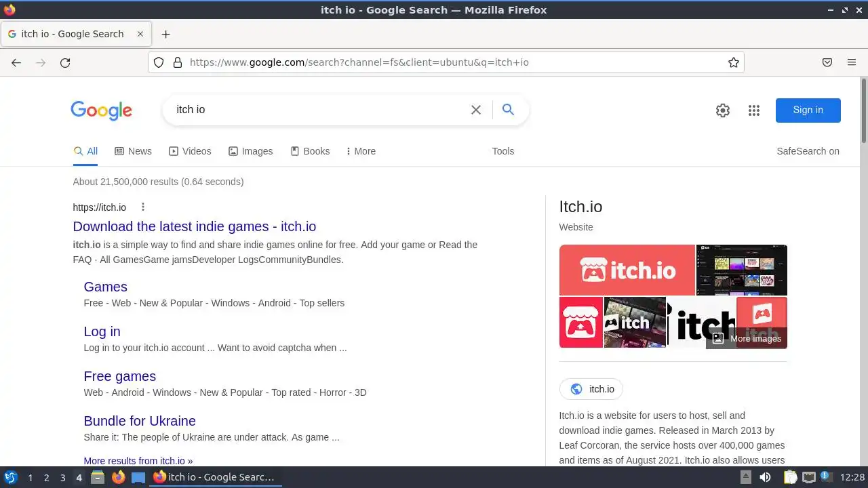Submit search with the magnifying glass icon
The height and width of the screenshot is (488, 868).
[x=508, y=110]
